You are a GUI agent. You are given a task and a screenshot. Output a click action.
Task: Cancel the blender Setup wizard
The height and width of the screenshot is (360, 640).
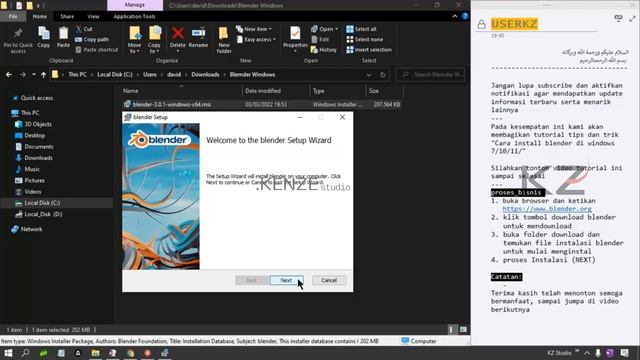[x=329, y=280]
